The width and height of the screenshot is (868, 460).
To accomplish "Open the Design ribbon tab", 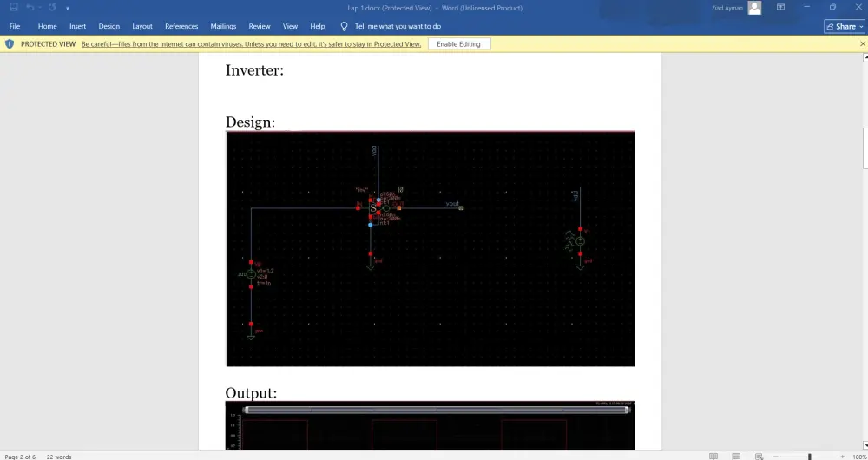I will point(109,26).
